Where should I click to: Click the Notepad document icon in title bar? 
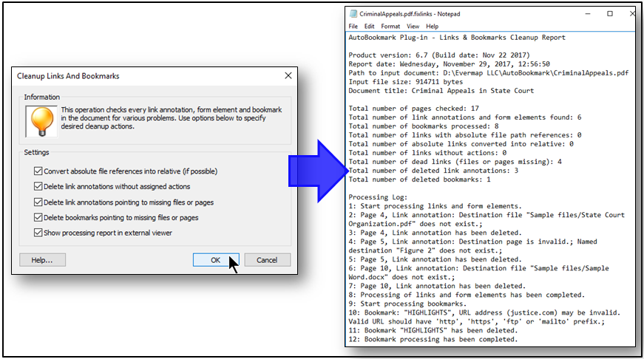point(353,14)
